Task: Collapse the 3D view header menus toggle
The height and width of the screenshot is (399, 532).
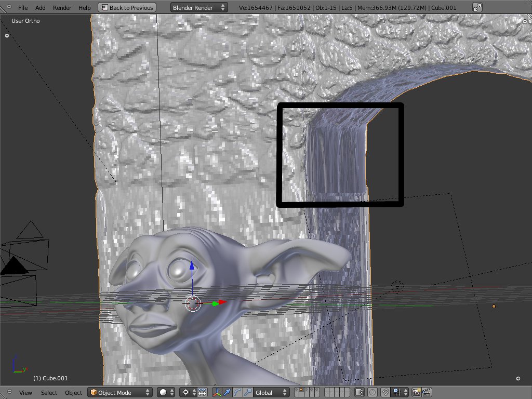Action: (9, 391)
